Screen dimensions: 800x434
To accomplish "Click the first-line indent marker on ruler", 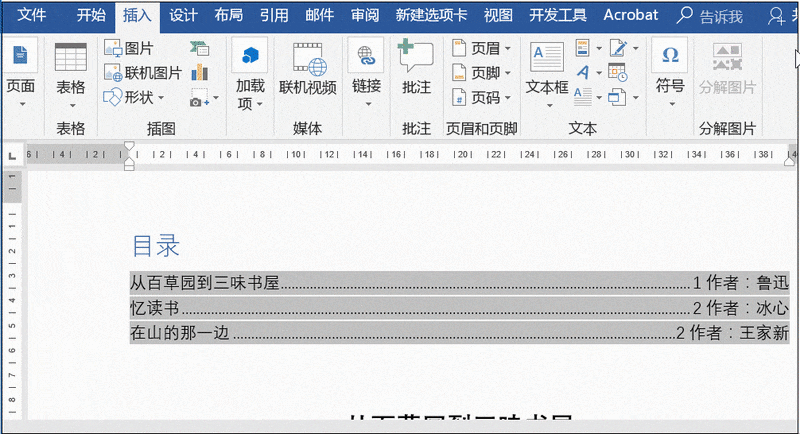I will (130, 146).
